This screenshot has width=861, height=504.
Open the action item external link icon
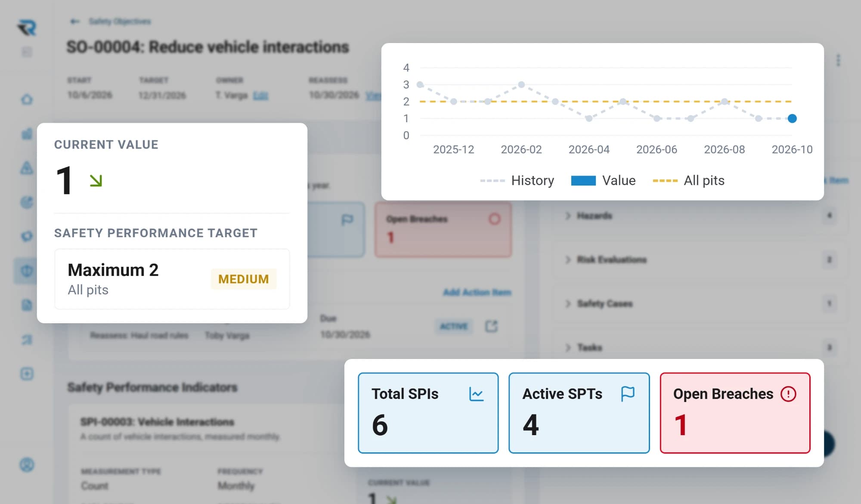[x=491, y=326]
